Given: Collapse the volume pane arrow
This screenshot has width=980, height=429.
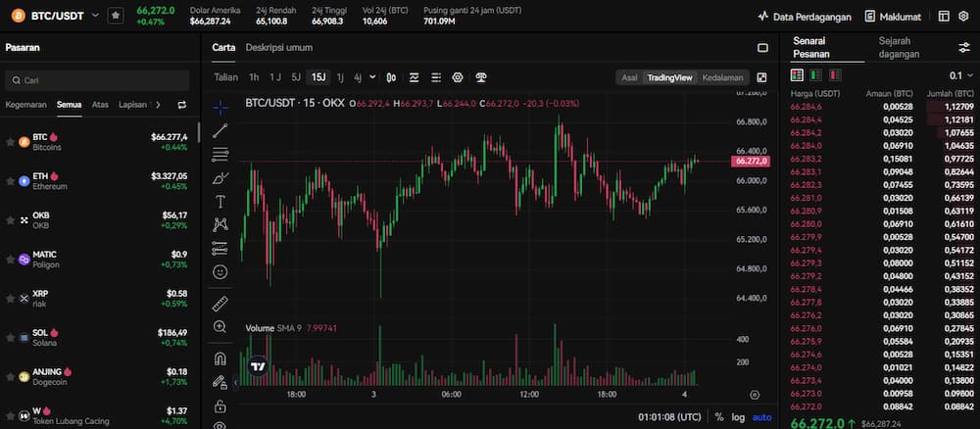Looking at the screenshot, I should click(236, 382).
